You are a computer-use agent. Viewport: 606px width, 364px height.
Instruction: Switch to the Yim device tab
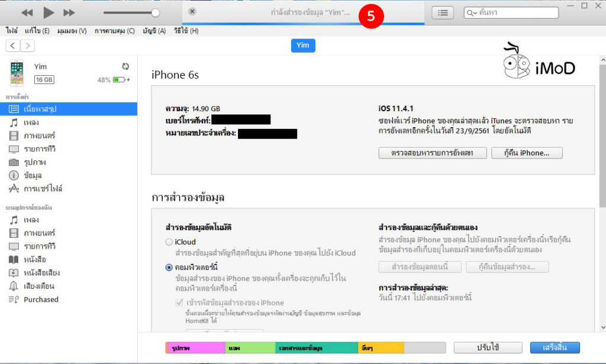click(303, 45)
